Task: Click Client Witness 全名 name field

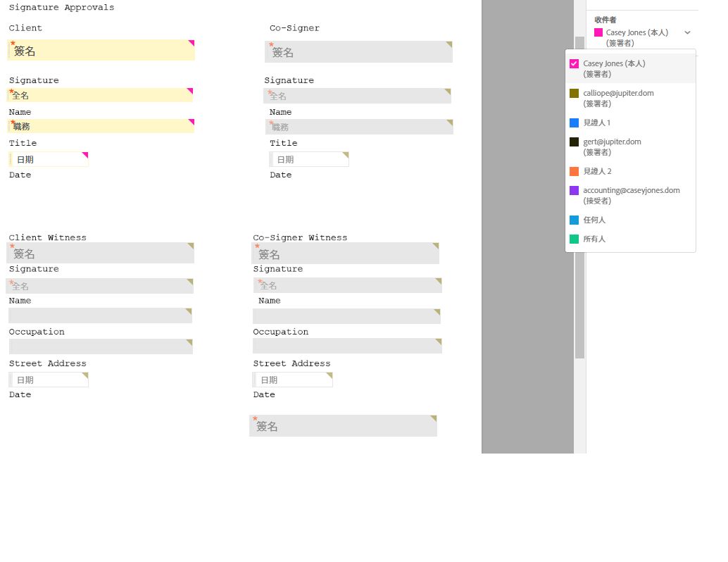Action: click(100, 286)
